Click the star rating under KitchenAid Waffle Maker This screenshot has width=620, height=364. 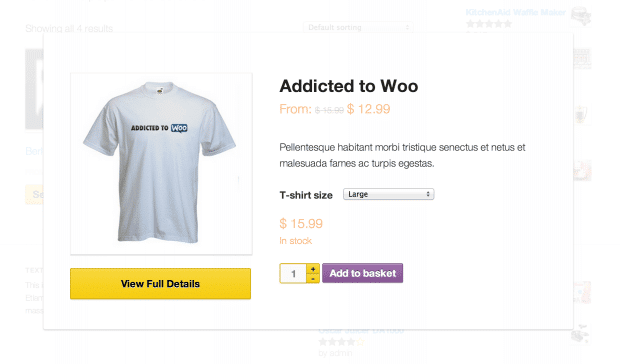[x=489, y=24]
